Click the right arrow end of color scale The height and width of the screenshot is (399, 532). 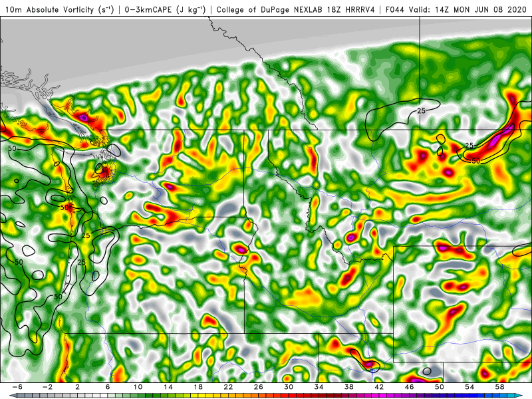519,395
